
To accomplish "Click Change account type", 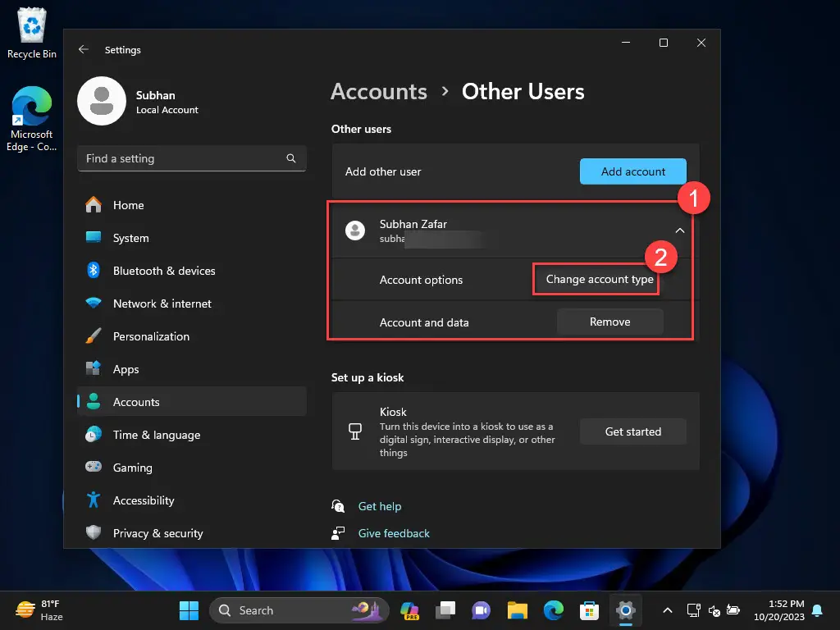I will coord(599,279).
